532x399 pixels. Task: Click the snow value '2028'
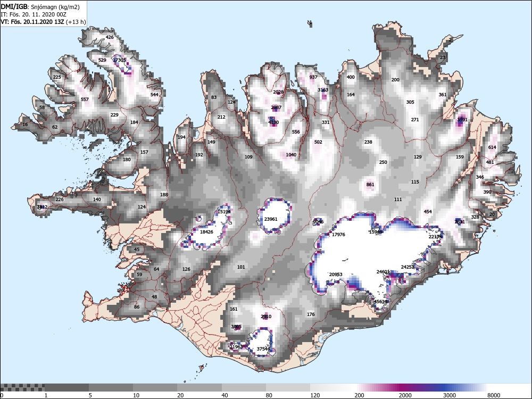tap(278, 92)
